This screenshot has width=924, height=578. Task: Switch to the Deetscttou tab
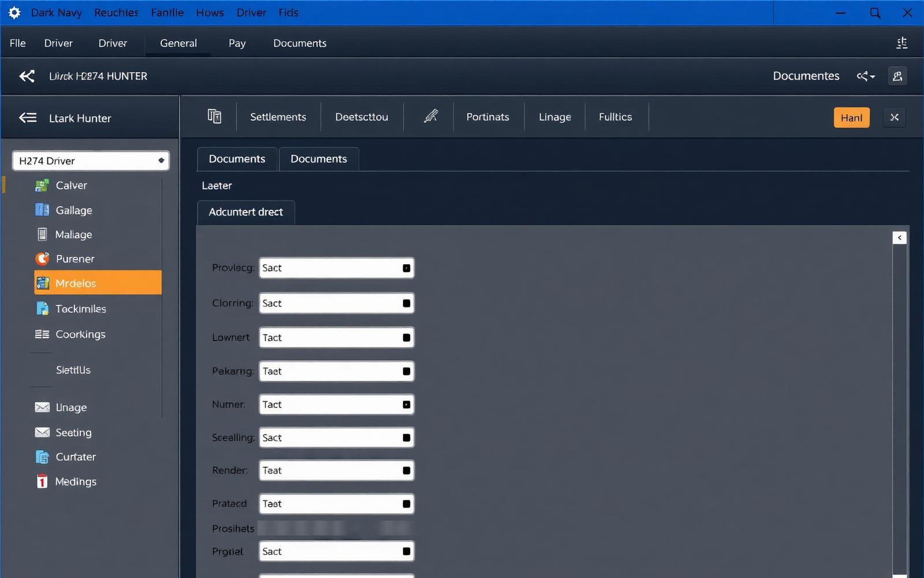pyautogui.click(x=362, y=117)
